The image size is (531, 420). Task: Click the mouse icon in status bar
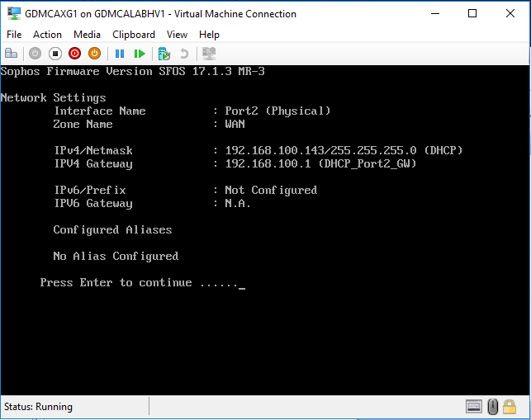(493, 407)
